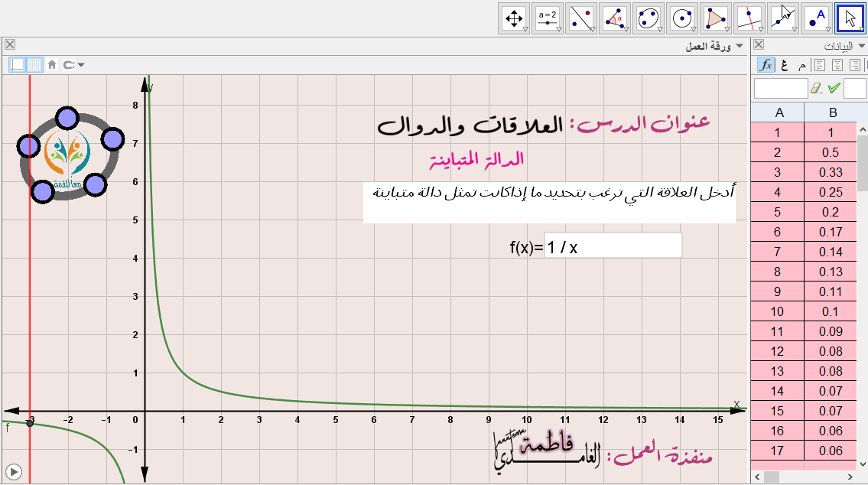Viewport: 868px width, 485px height.
Task: Open the البيانات panel dropdown arrow
Action: point(861,46)
